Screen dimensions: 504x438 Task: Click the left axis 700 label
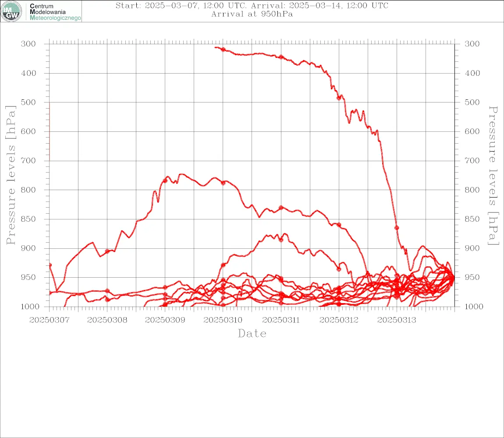click(28, 160)
